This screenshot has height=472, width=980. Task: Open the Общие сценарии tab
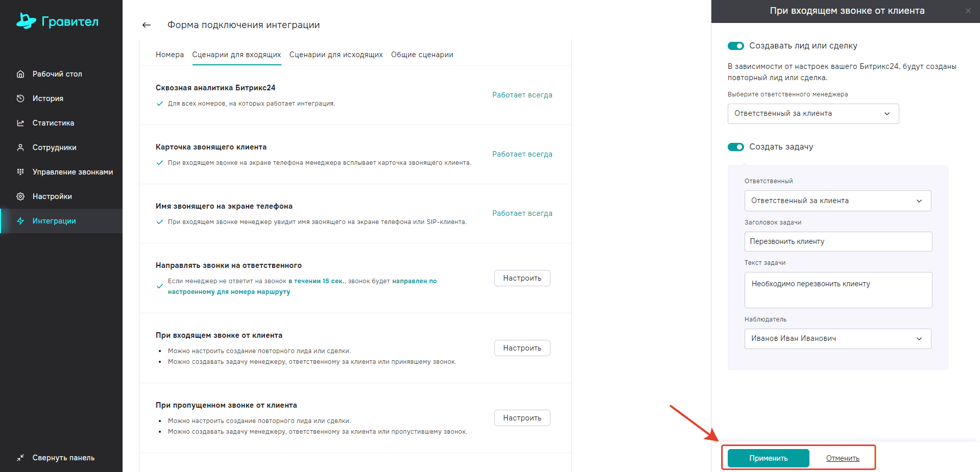422,55
